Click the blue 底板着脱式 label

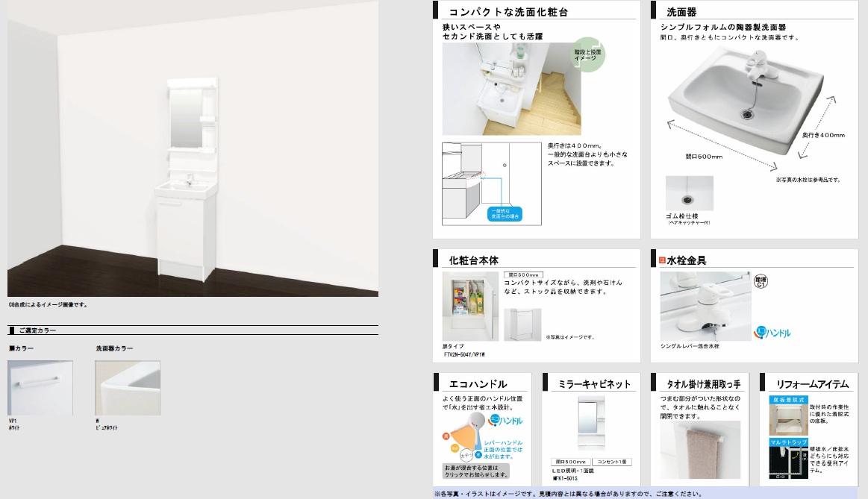tap(789, 401)
